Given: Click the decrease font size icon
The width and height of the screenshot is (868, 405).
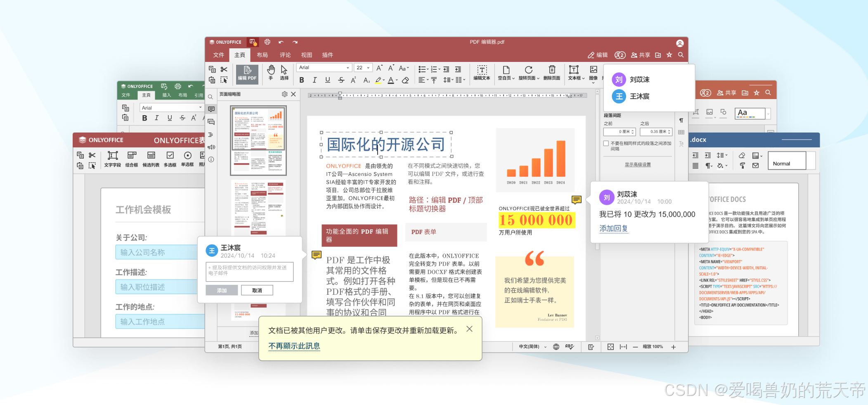Looking at the screenshot, I should pyautogui.click(x=390, y=68).
